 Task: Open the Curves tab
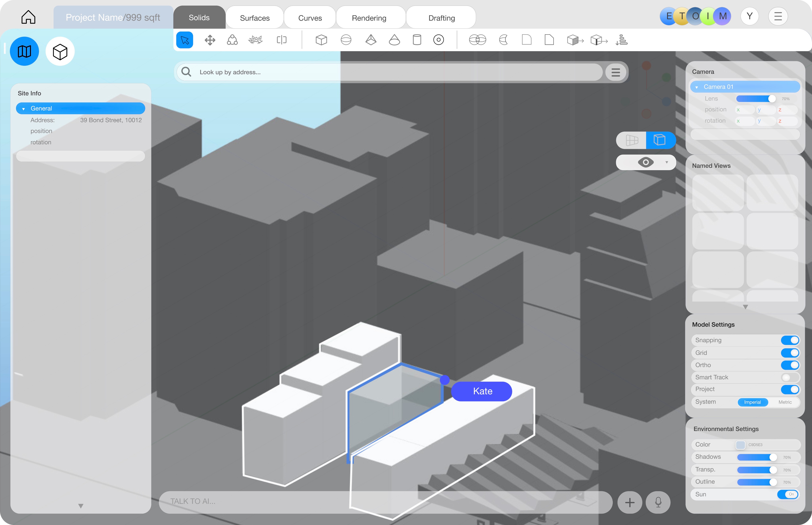310,18
